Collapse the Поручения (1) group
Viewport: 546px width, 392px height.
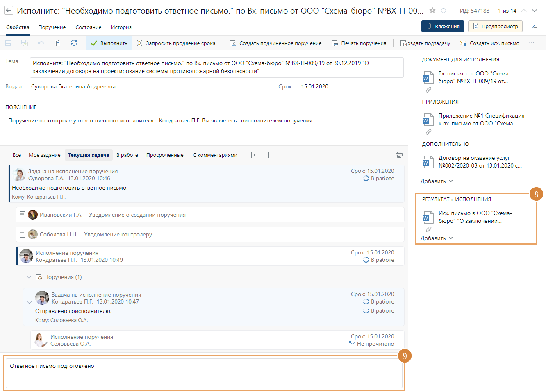[x=29, y=277]
